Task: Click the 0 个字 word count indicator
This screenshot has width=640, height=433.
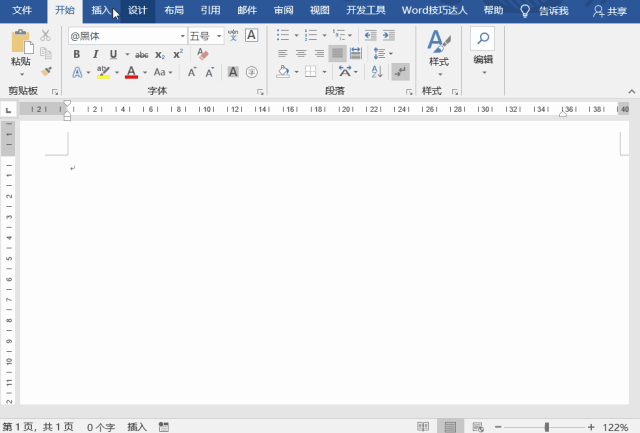Action: click(x=101, y=427)
